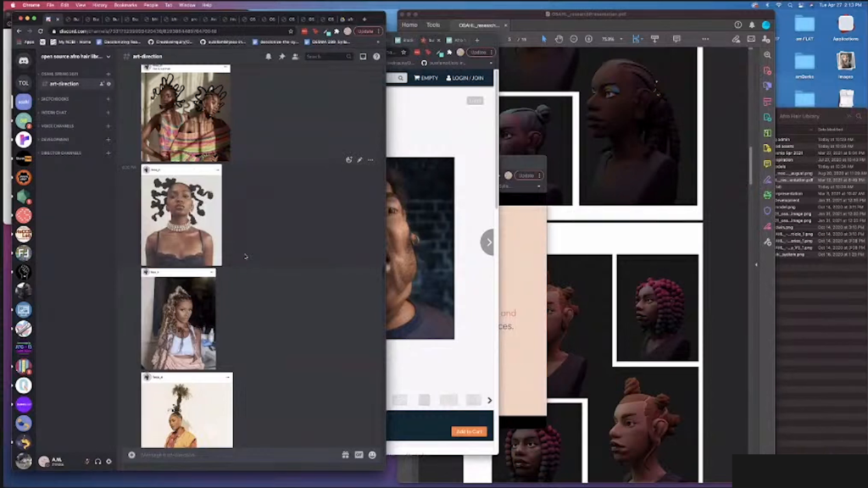This screenshot has height=488, width=868.
Task: Open gift Nitro icon in message bar
Action: (x=346, y=455)
